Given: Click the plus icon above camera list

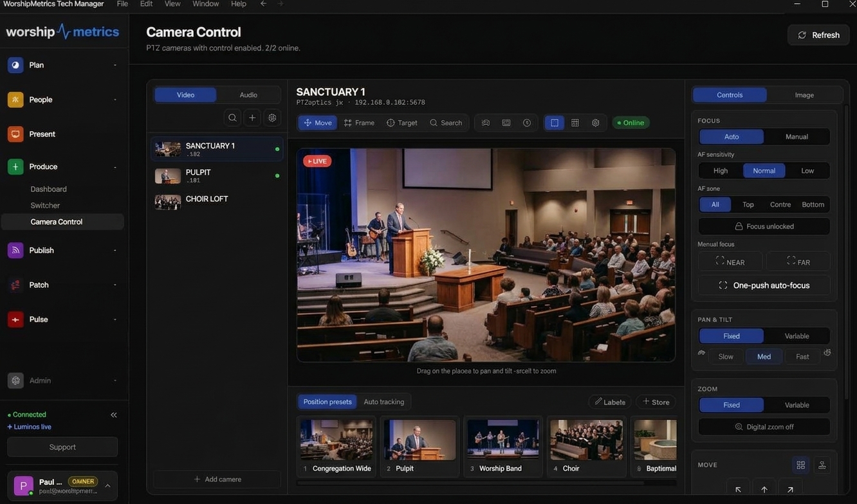Looking at the screenshot, I should [x=252, y=118].
